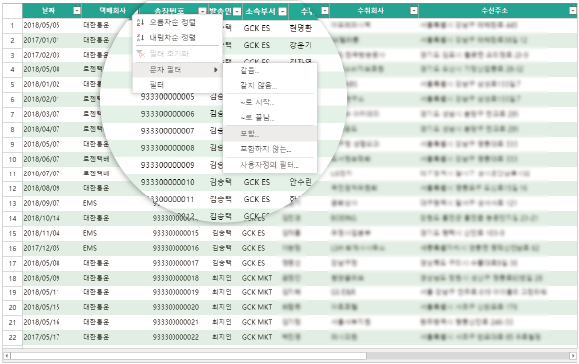The width and height of the screenshot is (579, 364).
Task: Select row number 1 header
Action: pyautogui.click(x=13, y=25)
